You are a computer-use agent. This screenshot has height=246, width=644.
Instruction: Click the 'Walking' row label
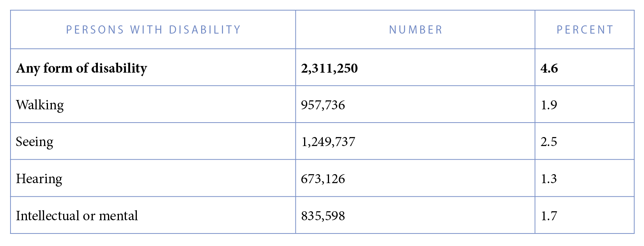tap(40, 105)
